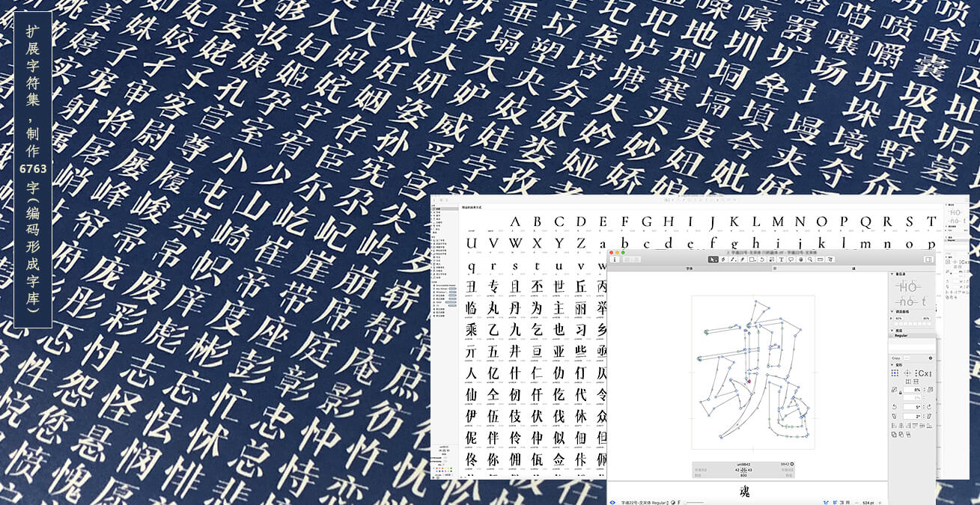Viewport: 980px width, 505px height.
Task: Select the Regular layer row
Action: coord(912,335)
